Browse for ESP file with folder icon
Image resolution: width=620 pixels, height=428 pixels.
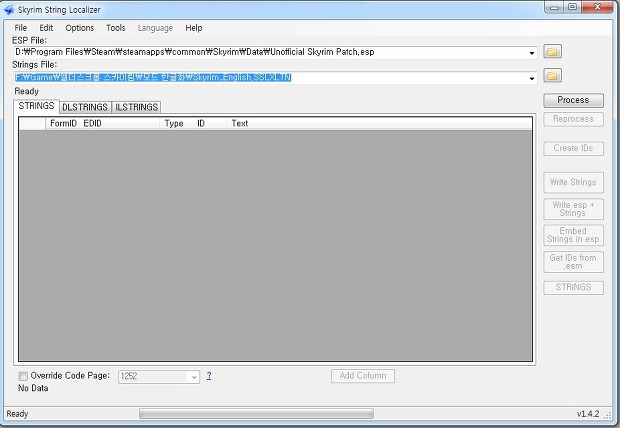tap(552, 51)
